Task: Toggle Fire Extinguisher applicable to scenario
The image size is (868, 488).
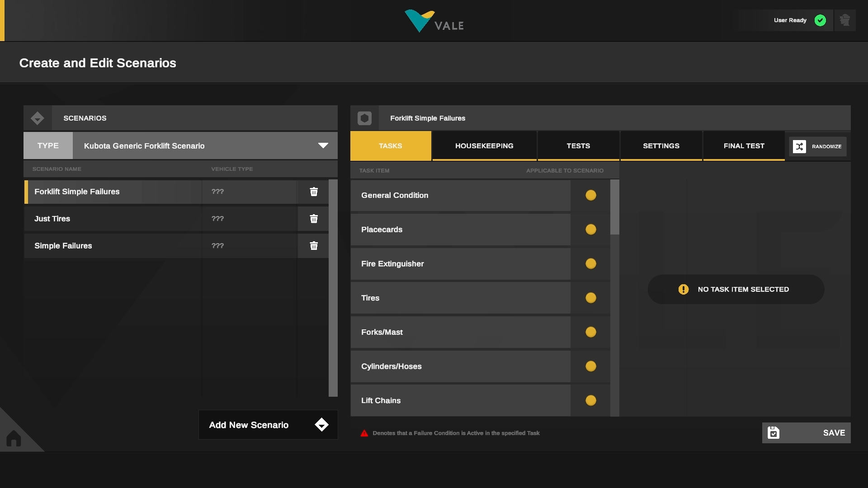Action: 590,264
